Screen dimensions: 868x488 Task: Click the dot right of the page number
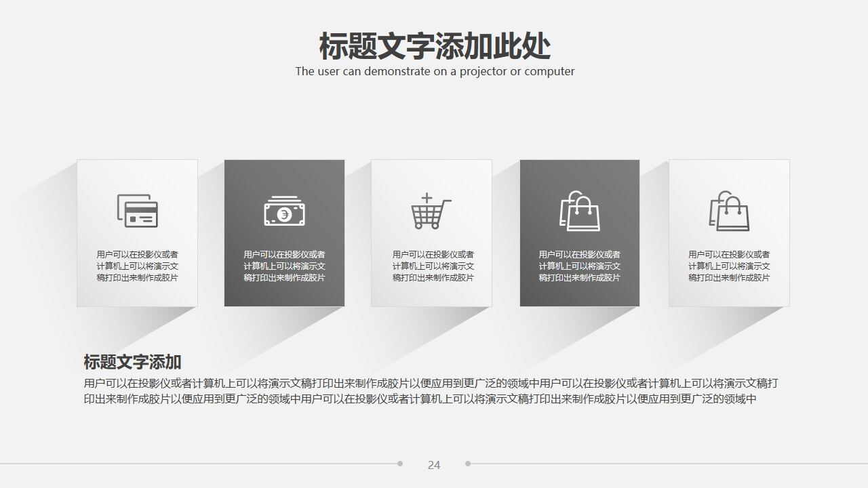pyautogui.click(x=469, y=464)
